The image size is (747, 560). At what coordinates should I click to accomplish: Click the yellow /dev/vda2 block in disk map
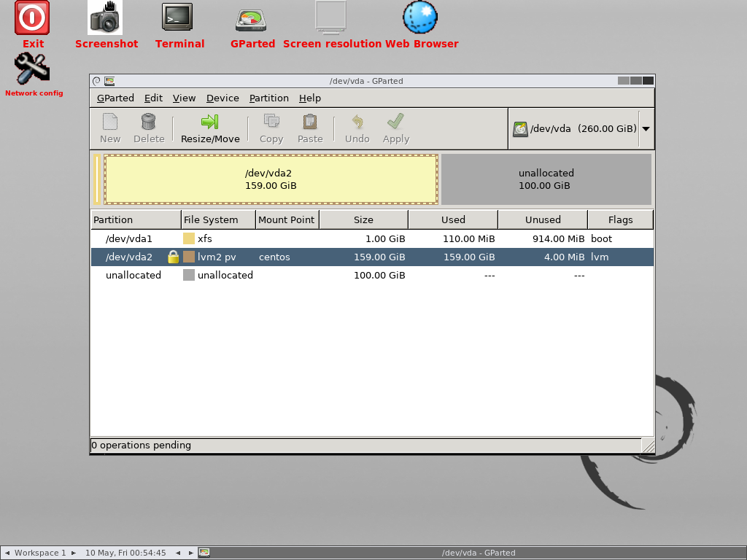click(271, 179)
